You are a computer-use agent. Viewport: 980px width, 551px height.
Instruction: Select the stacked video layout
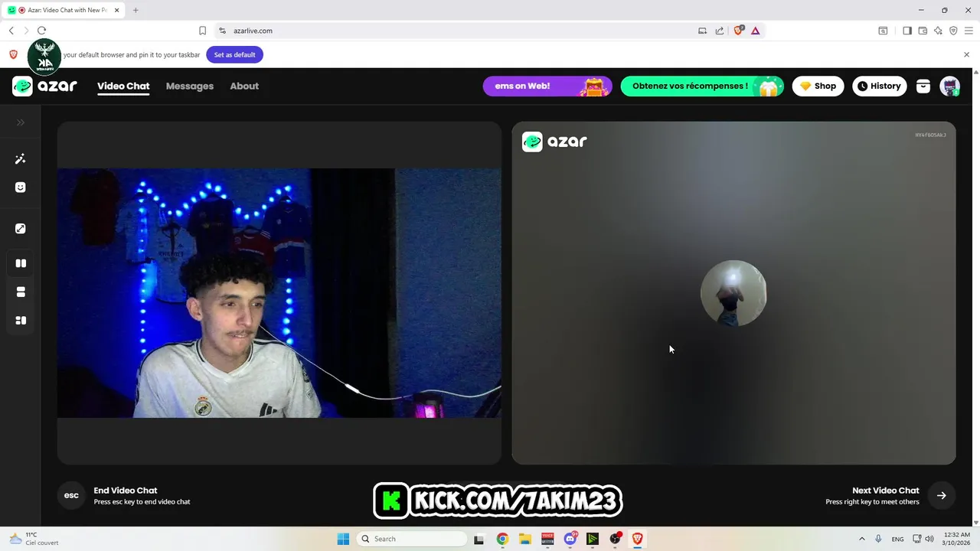(21, 292)
